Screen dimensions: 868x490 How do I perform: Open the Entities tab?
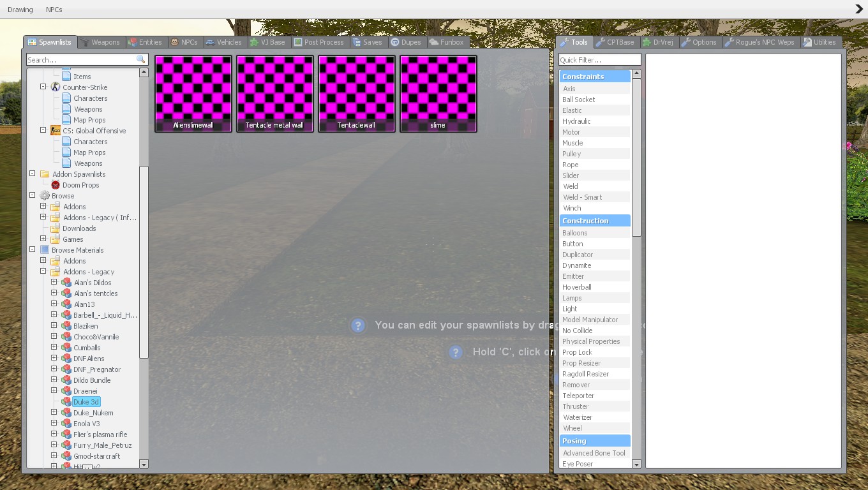[x=145, y=42]
